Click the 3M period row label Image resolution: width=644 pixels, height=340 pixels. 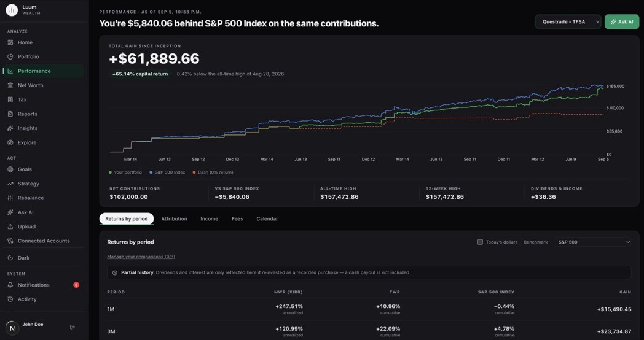click(111, 331)
